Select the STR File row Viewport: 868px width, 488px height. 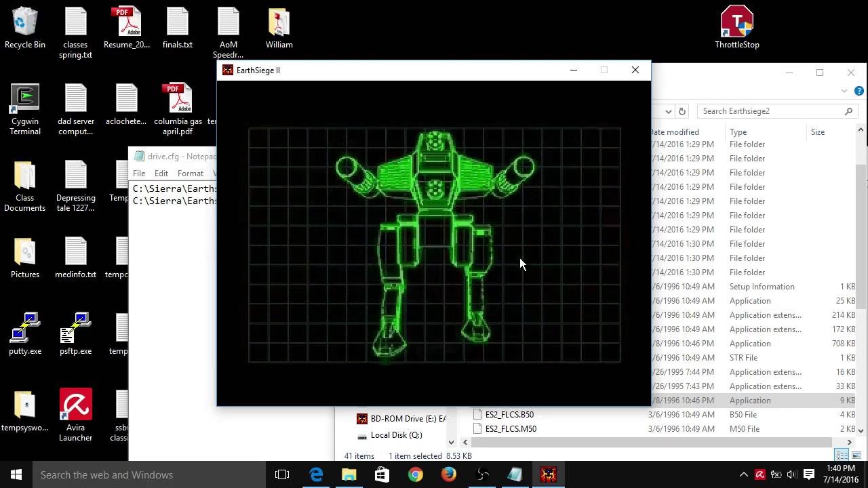(751, 358)
